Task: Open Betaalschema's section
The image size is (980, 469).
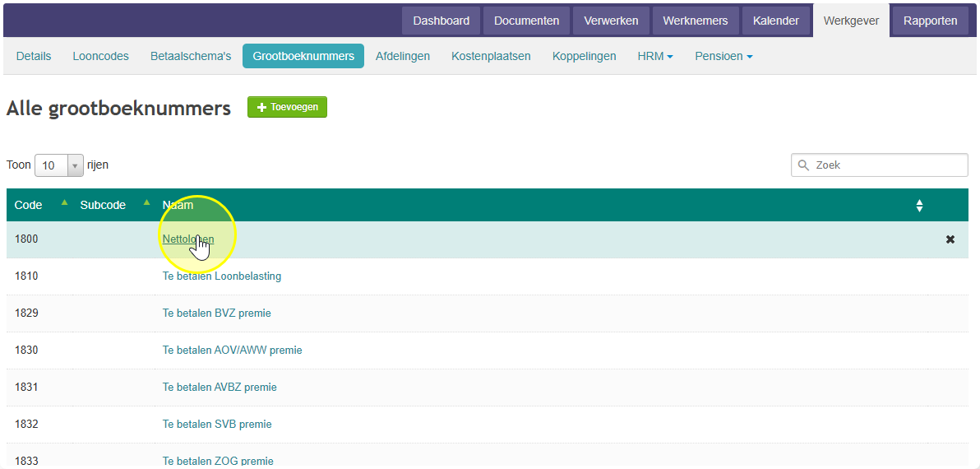Action: tap(191, 56)
